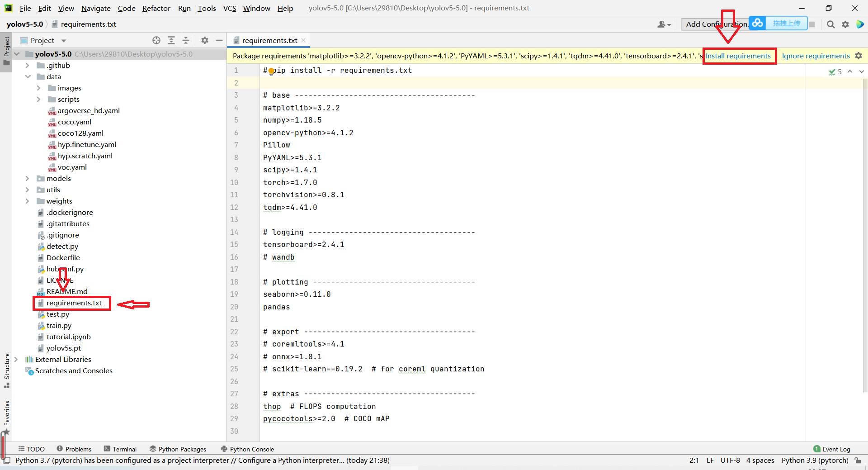
Task: Expand the utils folder
Action: tap(27, 190)
